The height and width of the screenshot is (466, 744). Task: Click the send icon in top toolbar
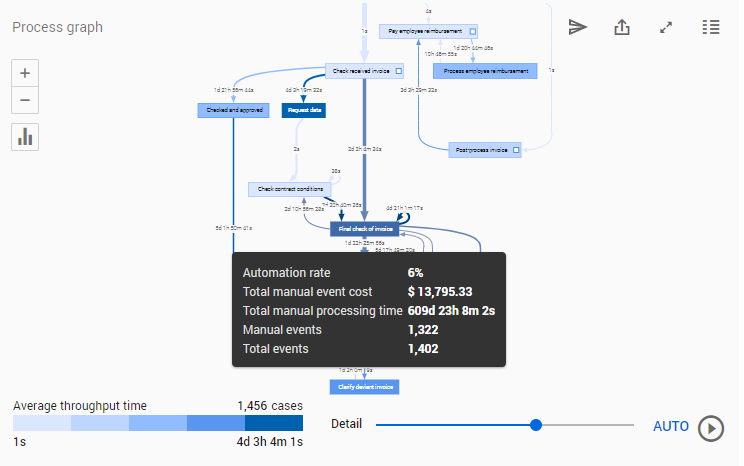[x=578, y=27]
